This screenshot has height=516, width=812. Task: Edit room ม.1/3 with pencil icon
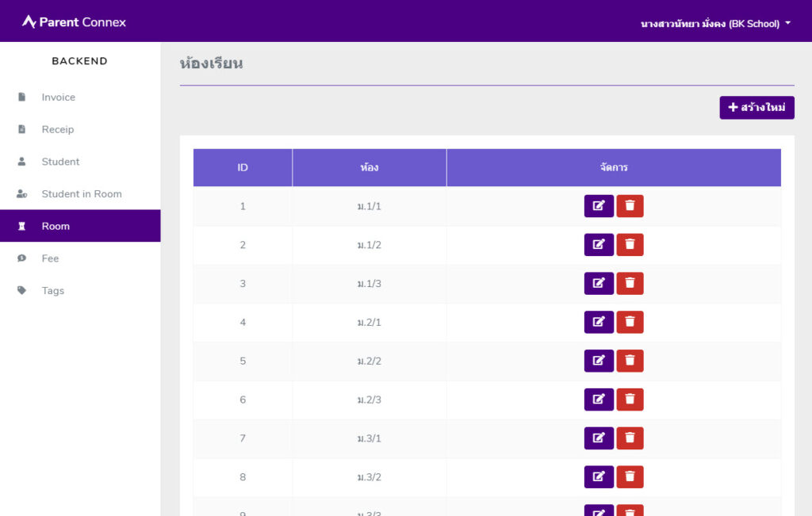[x=599, y=284]
